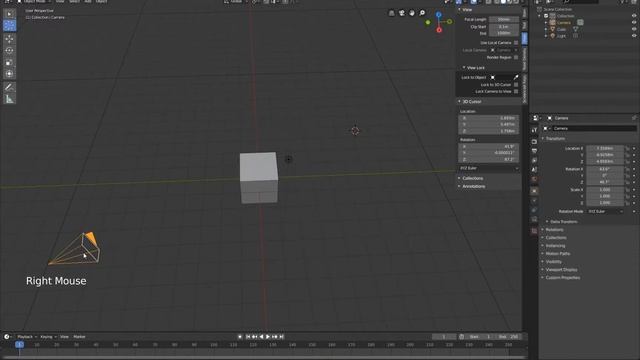Select Cube in the outliner
Image resolution: width=640 pixels, height=360 pixels.
[562, 29]
